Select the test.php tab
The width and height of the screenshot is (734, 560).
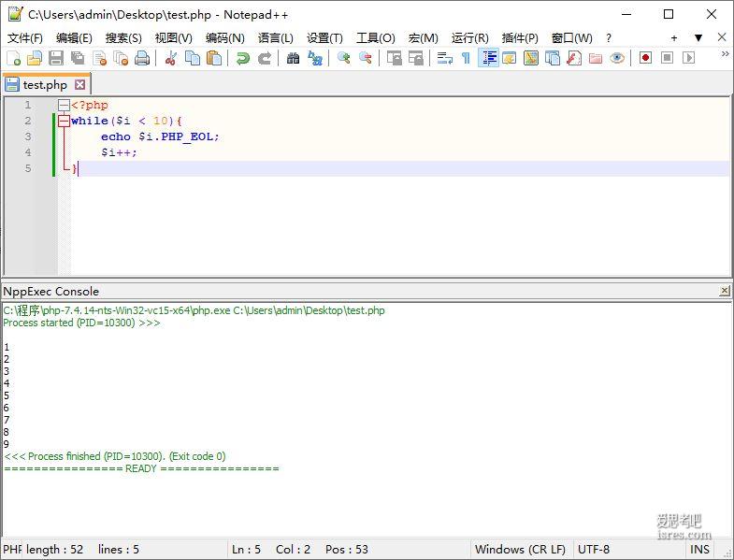coord(46,85)
